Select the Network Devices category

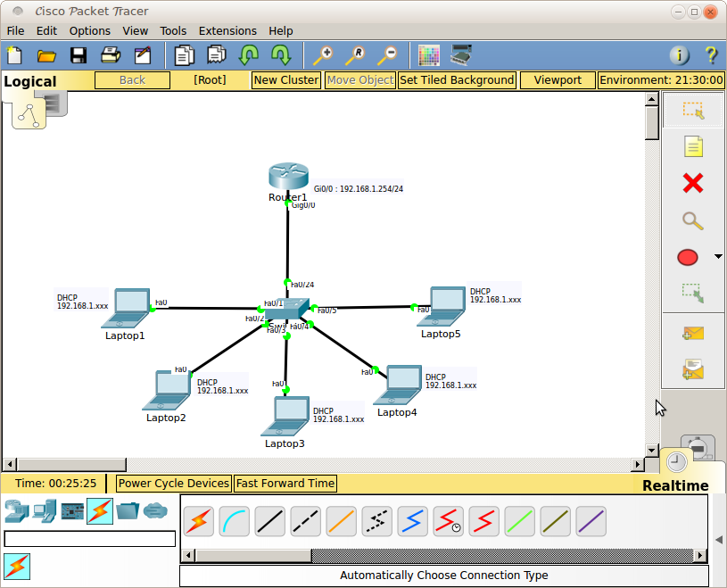pos(17,511)
